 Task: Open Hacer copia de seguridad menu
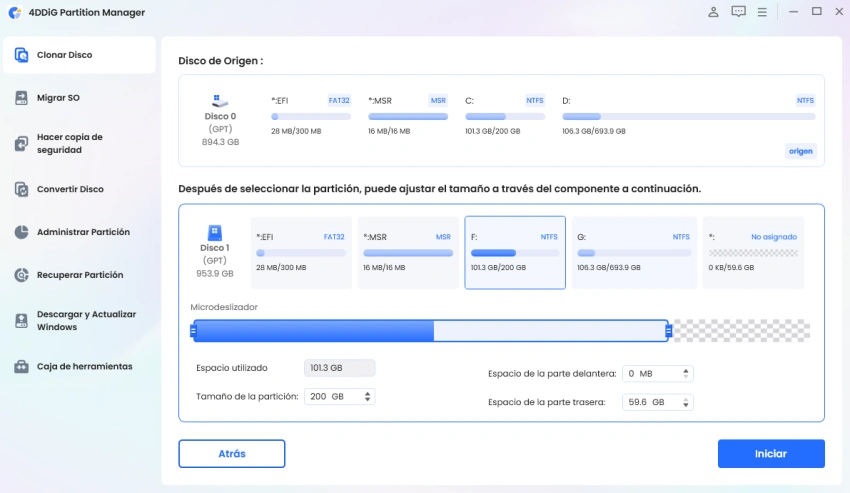point(79,143)
